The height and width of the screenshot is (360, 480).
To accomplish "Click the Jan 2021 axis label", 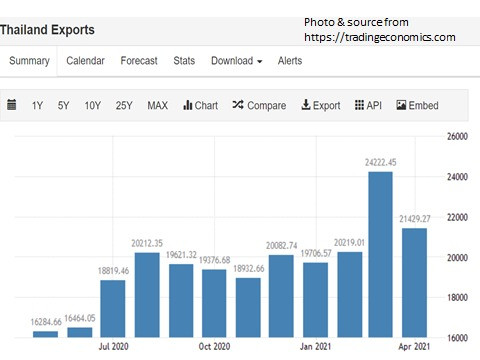I will coord(315,347).
